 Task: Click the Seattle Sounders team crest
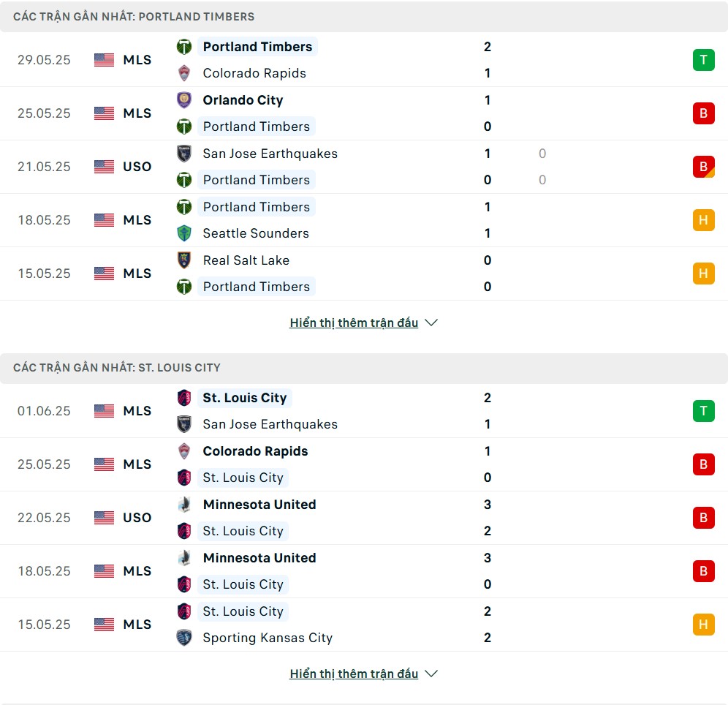coord(184,233)
